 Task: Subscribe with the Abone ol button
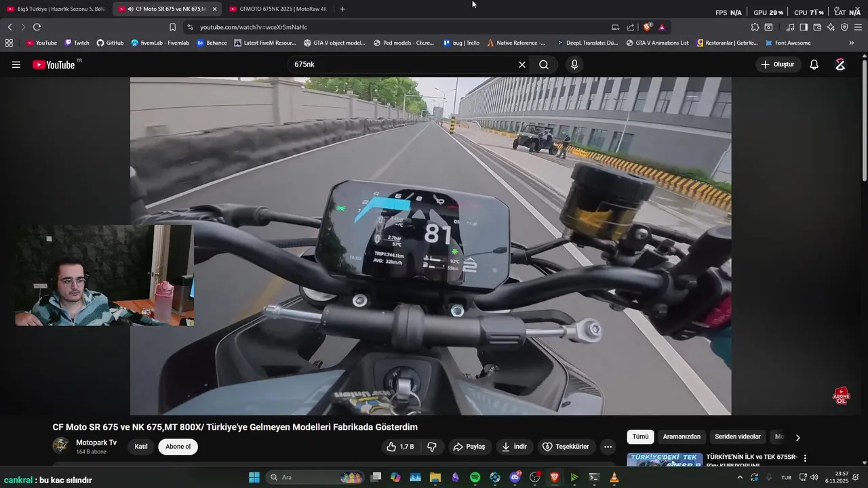[178, 447]
